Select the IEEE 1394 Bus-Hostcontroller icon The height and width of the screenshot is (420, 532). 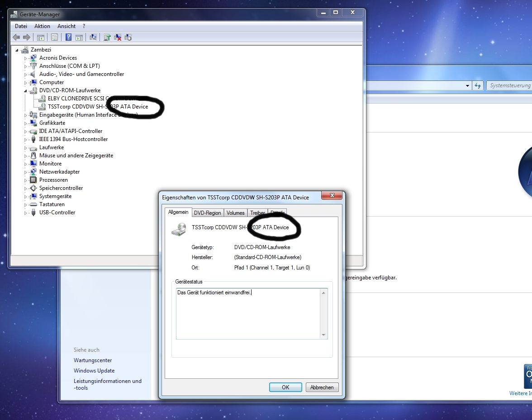pyautogui.click(x=33, y=139)
